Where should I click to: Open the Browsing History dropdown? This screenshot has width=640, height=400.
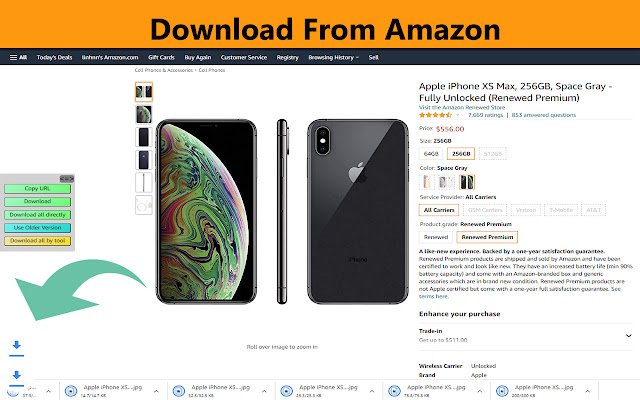[333, 58]
